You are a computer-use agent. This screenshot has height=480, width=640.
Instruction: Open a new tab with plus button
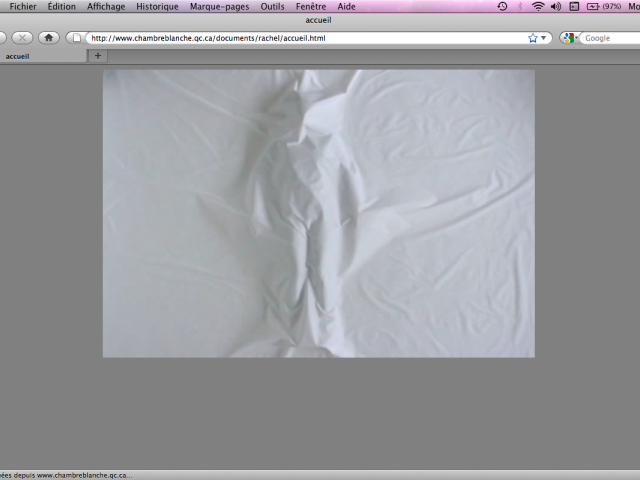98,56
